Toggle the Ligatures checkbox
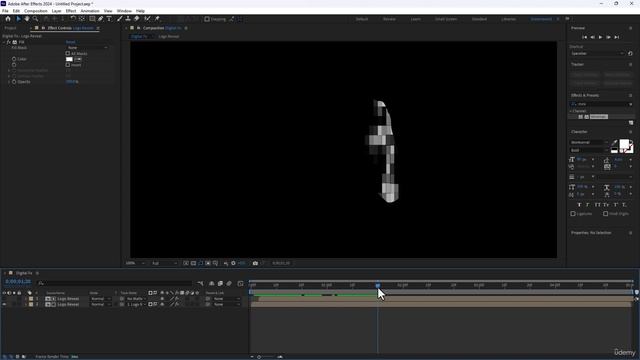Viewport: 640px width, 360px height. (573, 214)
